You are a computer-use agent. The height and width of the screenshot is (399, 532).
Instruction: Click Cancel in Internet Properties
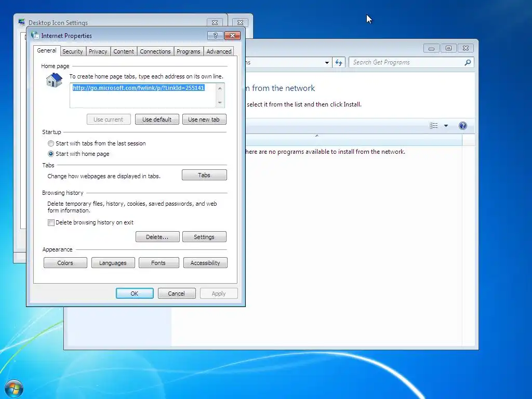(177, 294)
